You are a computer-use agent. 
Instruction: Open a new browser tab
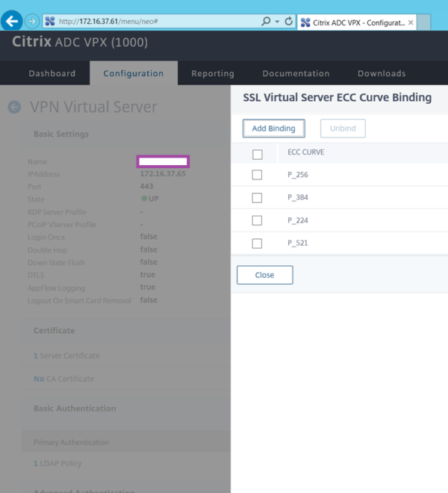tap(424, 22)
